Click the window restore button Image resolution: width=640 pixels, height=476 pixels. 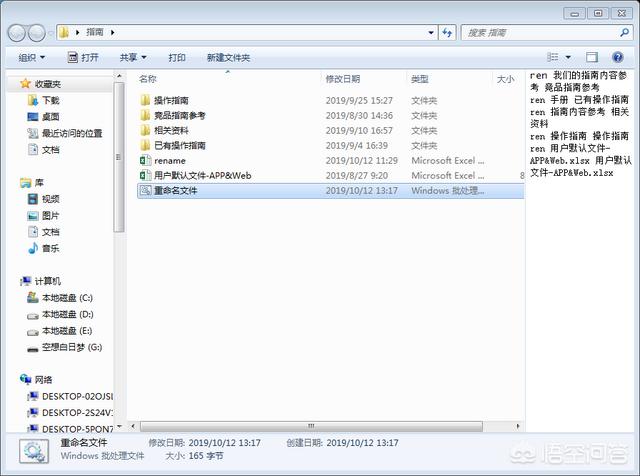[598, 13]
